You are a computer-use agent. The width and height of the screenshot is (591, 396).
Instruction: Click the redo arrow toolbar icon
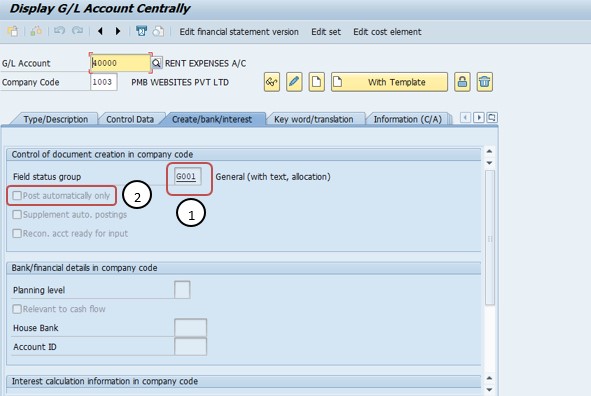(78, 31)
